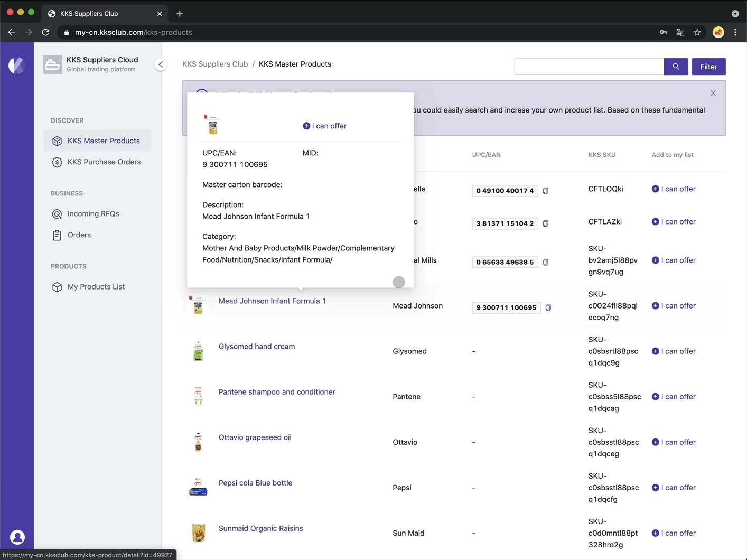Click KKS Suppliers Club breadcrumb link
Viewport: 747px width, 560px height.
coord(215,64)
